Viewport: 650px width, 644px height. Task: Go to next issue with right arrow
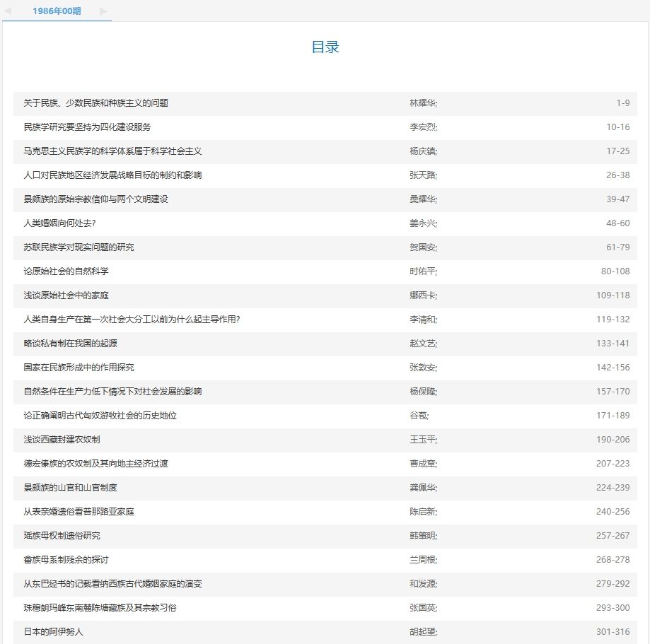[104, 11]
